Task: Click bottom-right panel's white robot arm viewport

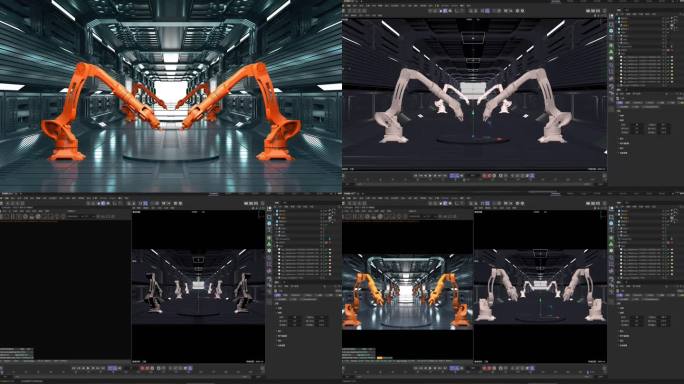Action: tap(540, 286)
